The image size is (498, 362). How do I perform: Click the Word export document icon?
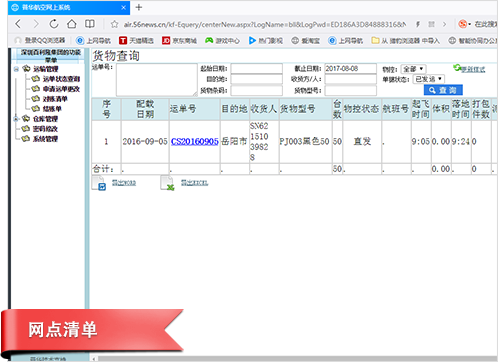tap(99, 183)
